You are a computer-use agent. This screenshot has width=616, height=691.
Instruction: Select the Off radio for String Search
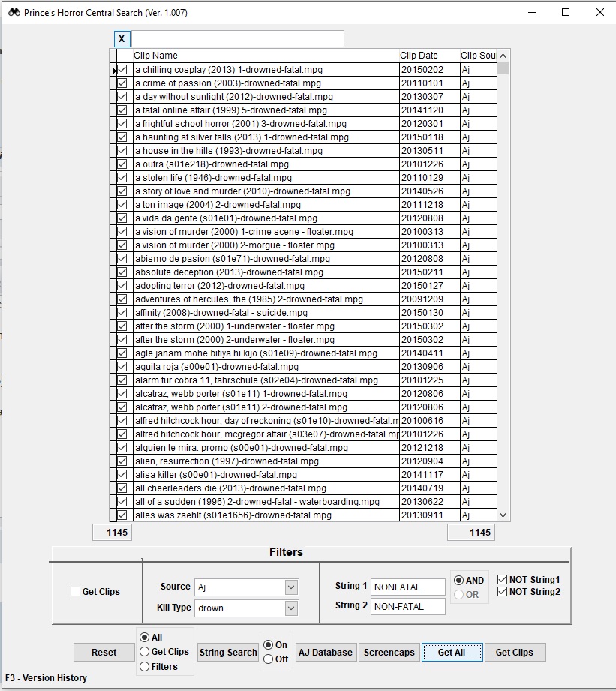coord(269,659)
